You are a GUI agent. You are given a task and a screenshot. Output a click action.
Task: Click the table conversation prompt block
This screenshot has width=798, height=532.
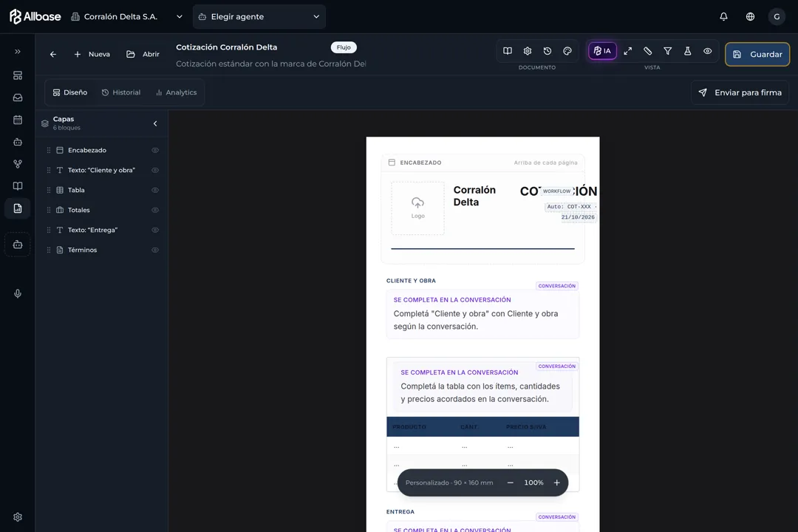point(482,386)
